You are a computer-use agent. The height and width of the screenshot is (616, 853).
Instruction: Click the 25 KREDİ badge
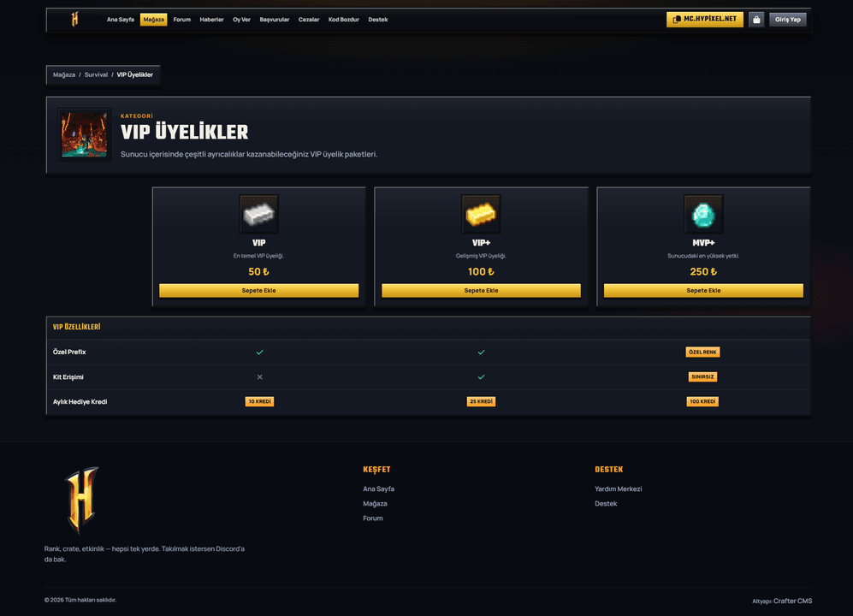(x=481, y=401)
